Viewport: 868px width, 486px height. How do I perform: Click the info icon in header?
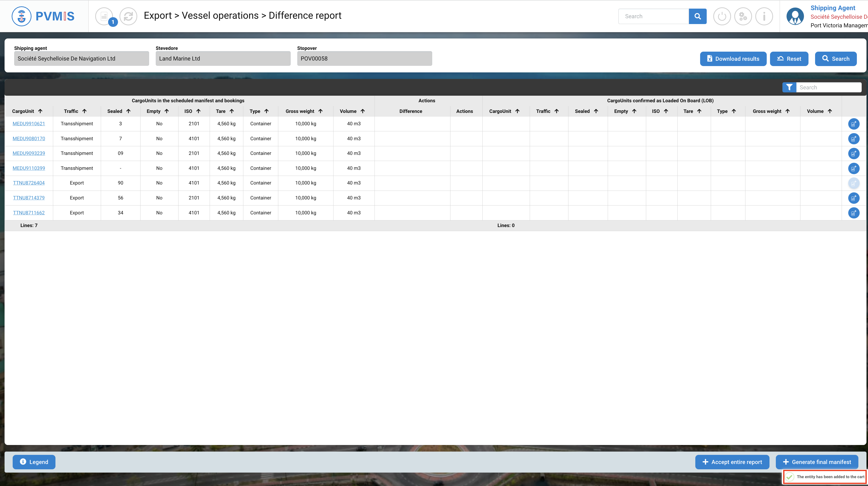coord(764,16)
